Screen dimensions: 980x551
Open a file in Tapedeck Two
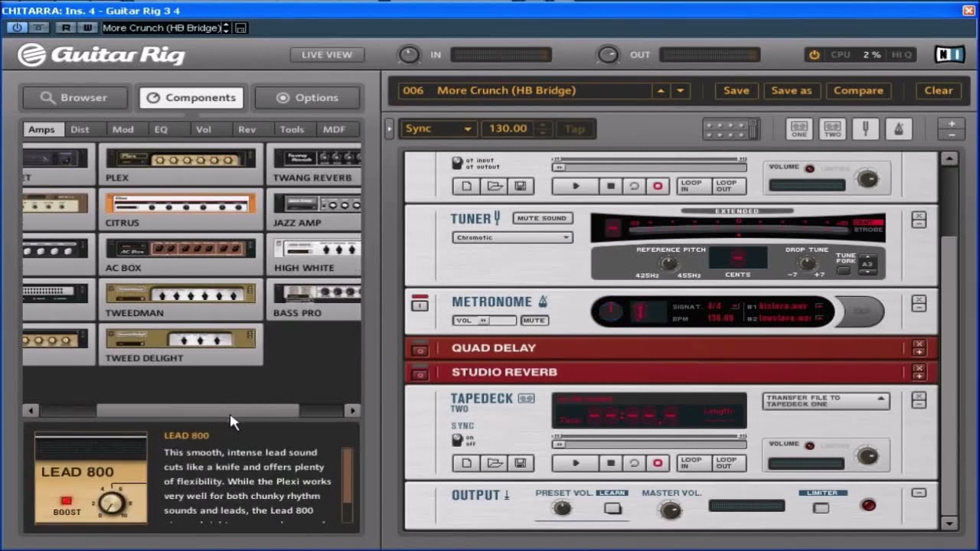[495, 463]
